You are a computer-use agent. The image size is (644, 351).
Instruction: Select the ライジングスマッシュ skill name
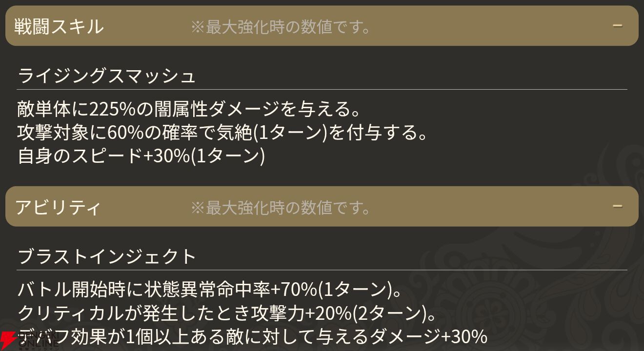[x=107, y=76]
